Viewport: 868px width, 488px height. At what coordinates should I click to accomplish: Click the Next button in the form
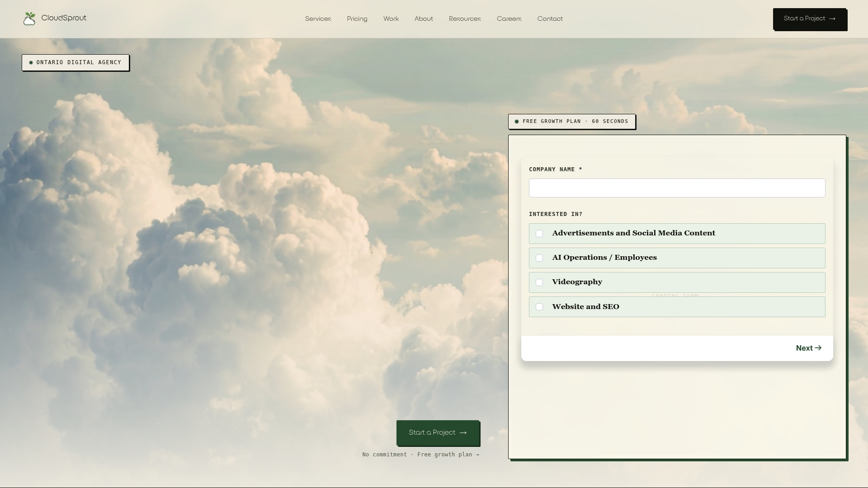[x=809, y=348]
